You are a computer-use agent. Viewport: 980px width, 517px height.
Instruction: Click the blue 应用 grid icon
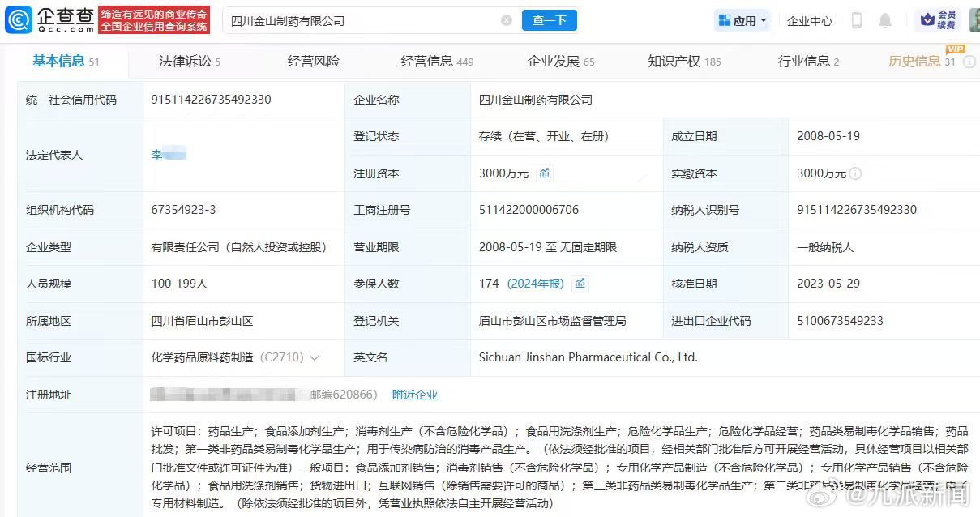(726, 19)
